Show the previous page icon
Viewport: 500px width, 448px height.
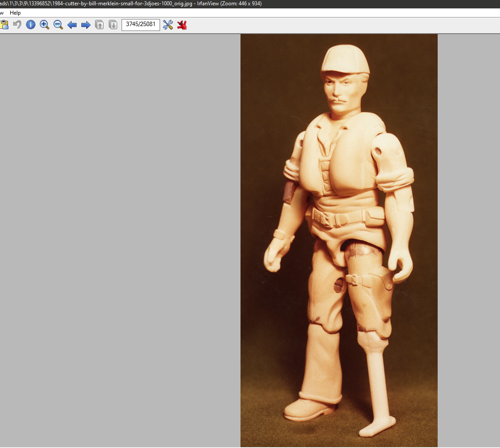[99, 25]
